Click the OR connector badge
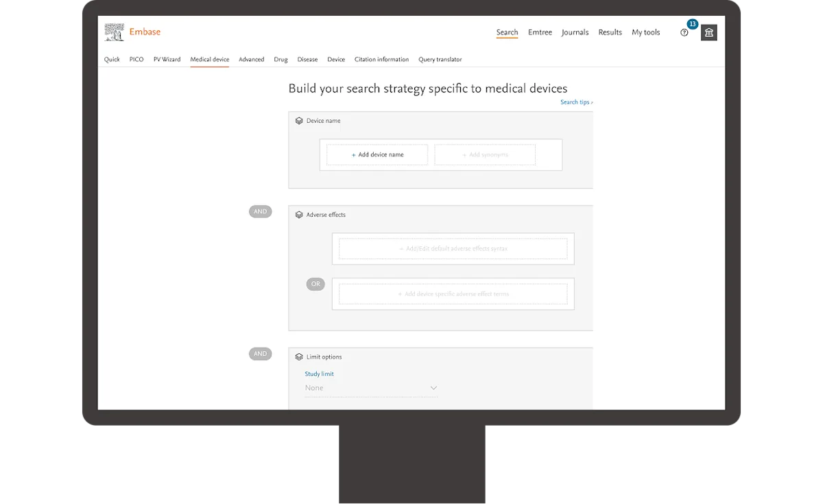 pyautogui.click(x=315, y=284)
